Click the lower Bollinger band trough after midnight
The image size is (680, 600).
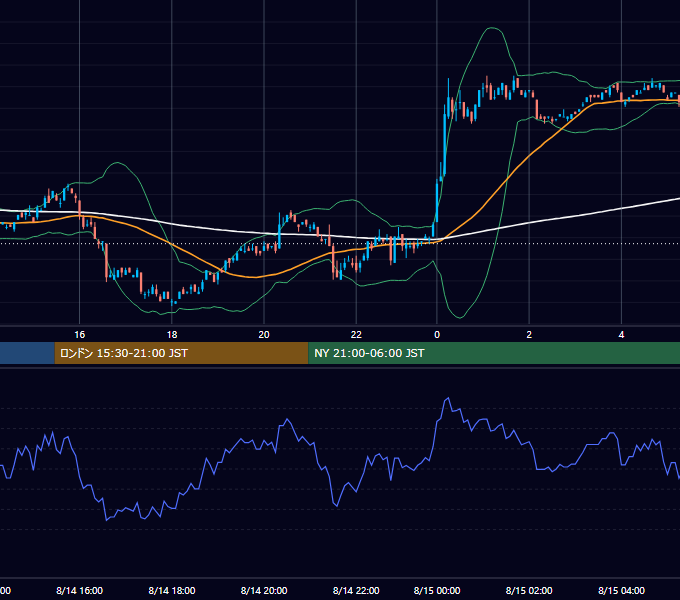tap(459, 317)
